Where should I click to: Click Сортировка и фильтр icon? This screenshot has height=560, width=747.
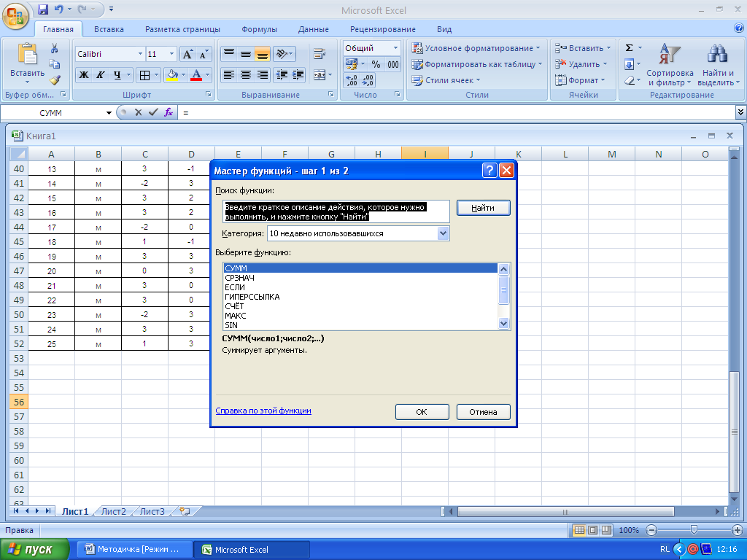point(670,54)
